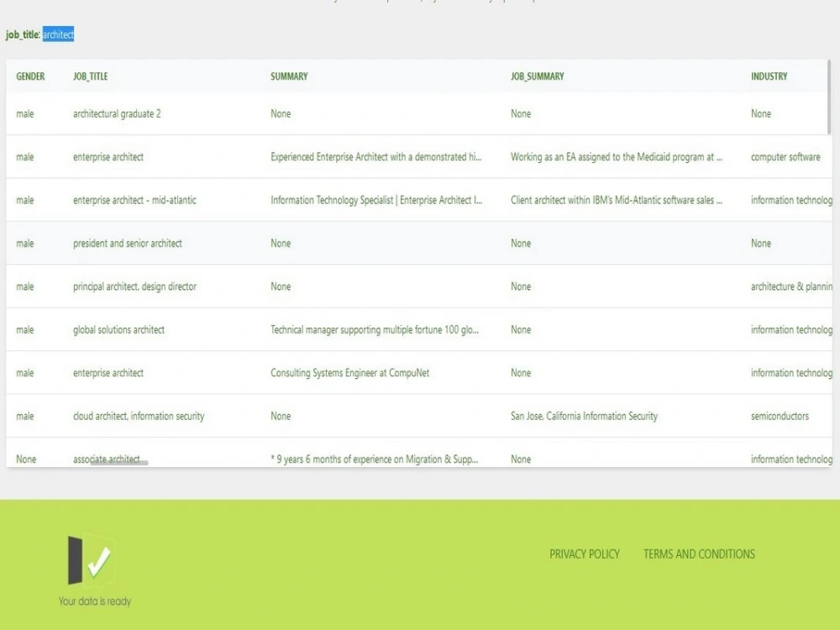Image resolution: width=840 pixels, height=630 pixels.
Task: Select 'architectural graduate 2' job title cell
Action: (x=117, y=113)
